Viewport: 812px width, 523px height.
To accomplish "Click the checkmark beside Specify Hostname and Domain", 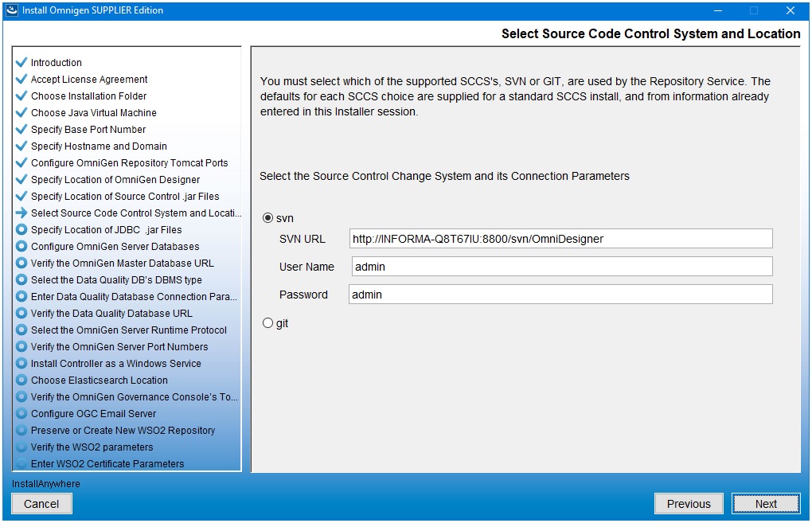I will [21, 146].
